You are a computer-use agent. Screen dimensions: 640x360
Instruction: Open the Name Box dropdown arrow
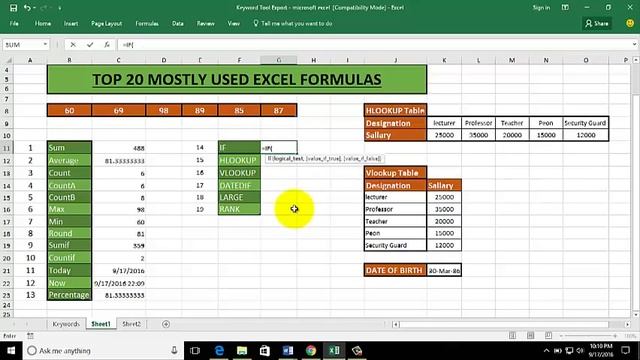click(x=45, y=44)
